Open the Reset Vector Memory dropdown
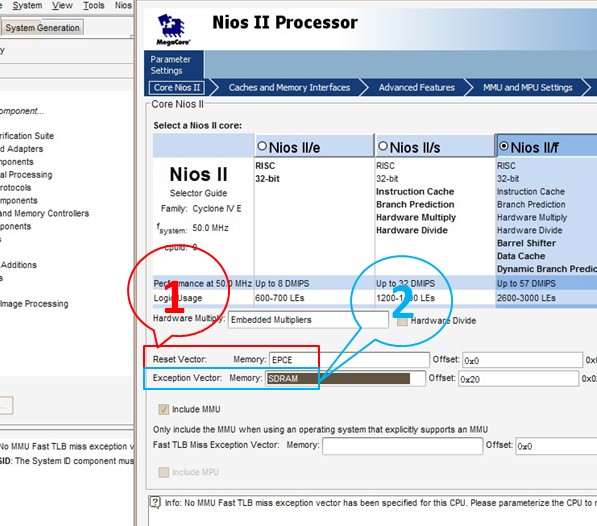The image size is (597, 526). pos(349,360)
